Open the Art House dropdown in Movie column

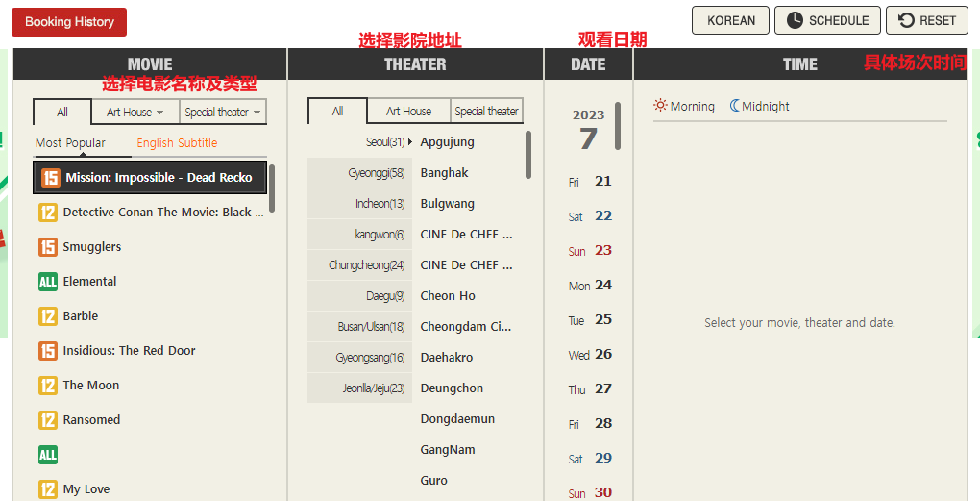[135, 113]
